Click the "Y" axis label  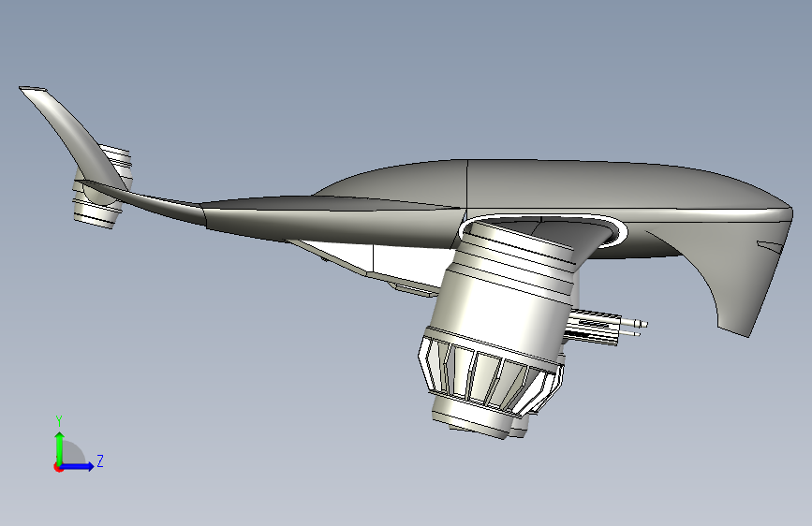point(59,420)
